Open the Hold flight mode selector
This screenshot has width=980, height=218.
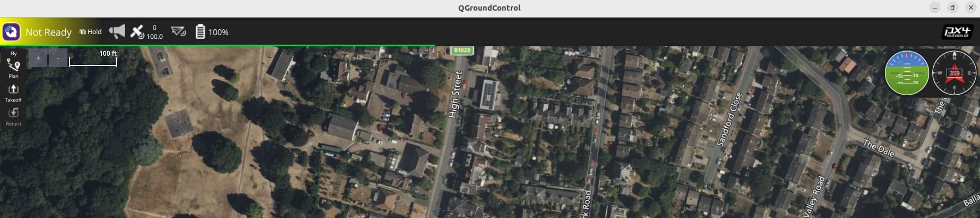90,32
